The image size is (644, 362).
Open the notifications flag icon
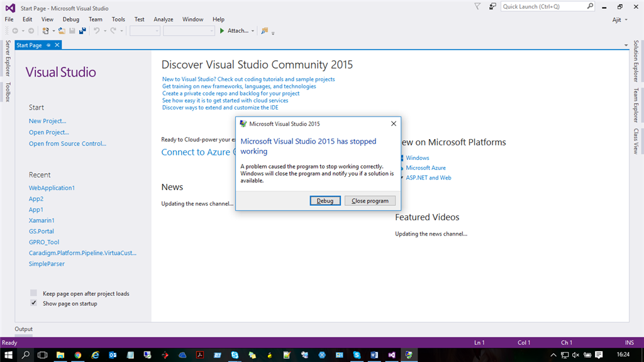pos(477,6)
